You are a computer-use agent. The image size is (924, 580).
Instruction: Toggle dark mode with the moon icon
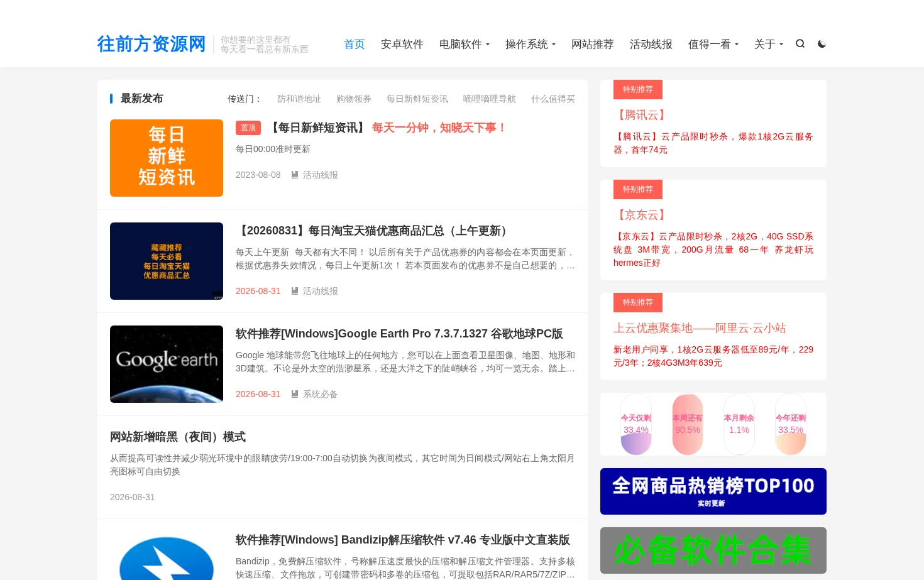coord(822,44)
